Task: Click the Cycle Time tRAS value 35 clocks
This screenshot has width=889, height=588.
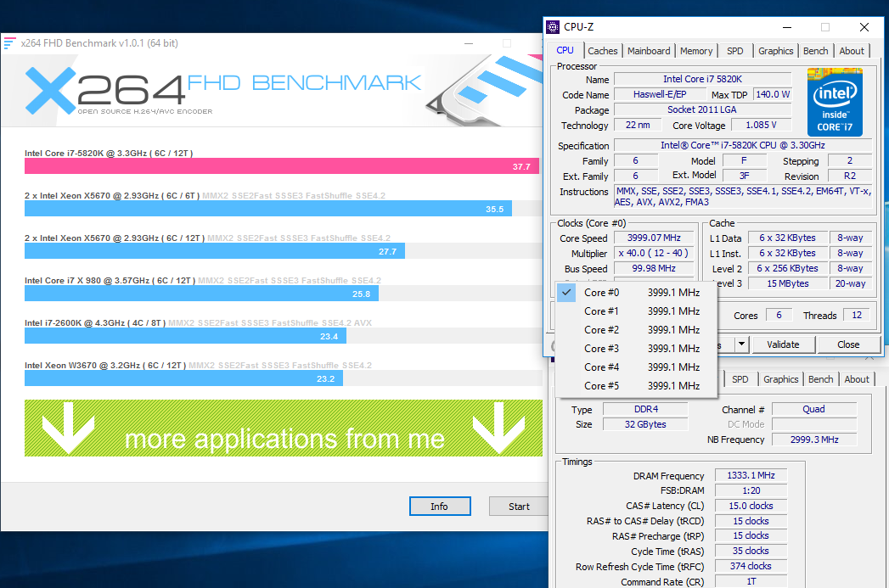Action: coord(751,551)
